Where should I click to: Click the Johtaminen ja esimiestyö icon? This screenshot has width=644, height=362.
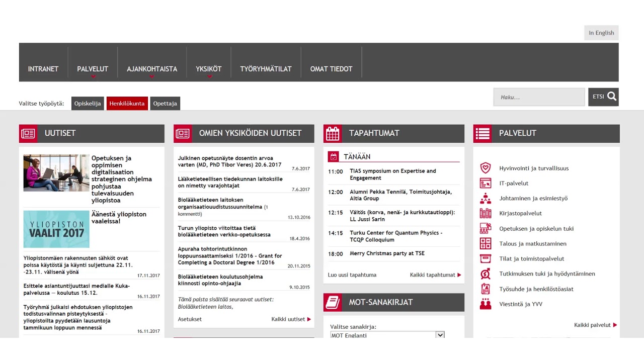point(486,198)
